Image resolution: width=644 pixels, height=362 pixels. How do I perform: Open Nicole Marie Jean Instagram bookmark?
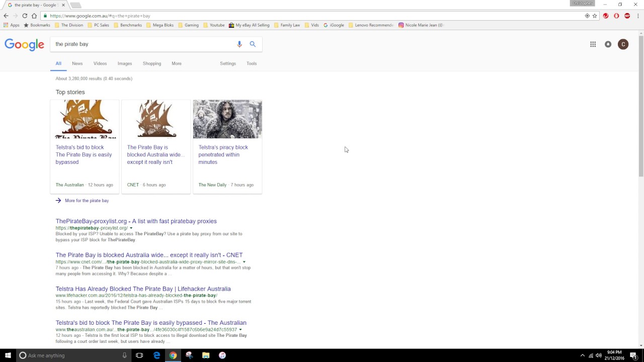click(421, 25)
